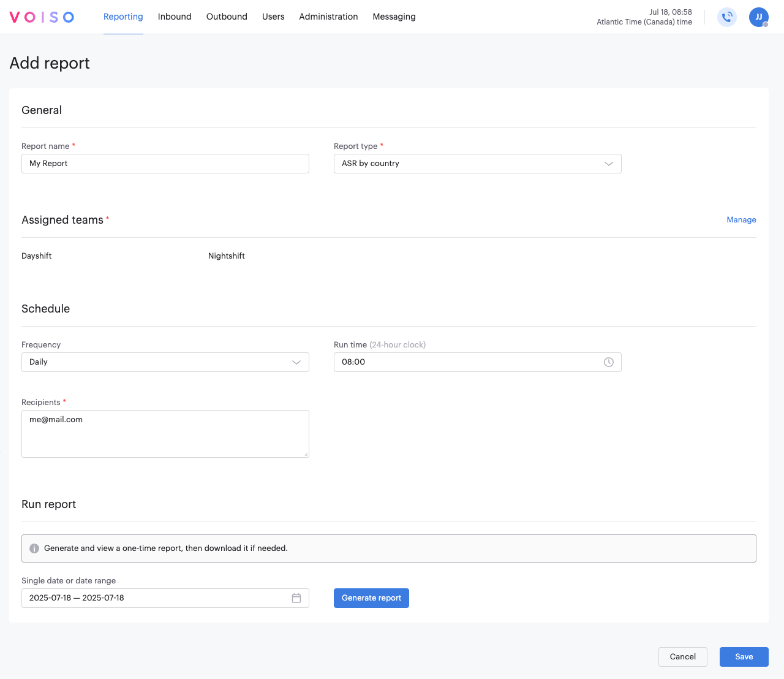
Task: Click the date range field
Action: click(x=165, y=598)
